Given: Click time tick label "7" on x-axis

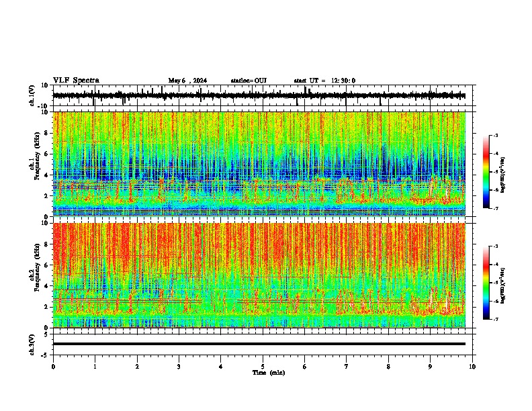Looking at the screenshot, I should [347, 367].
